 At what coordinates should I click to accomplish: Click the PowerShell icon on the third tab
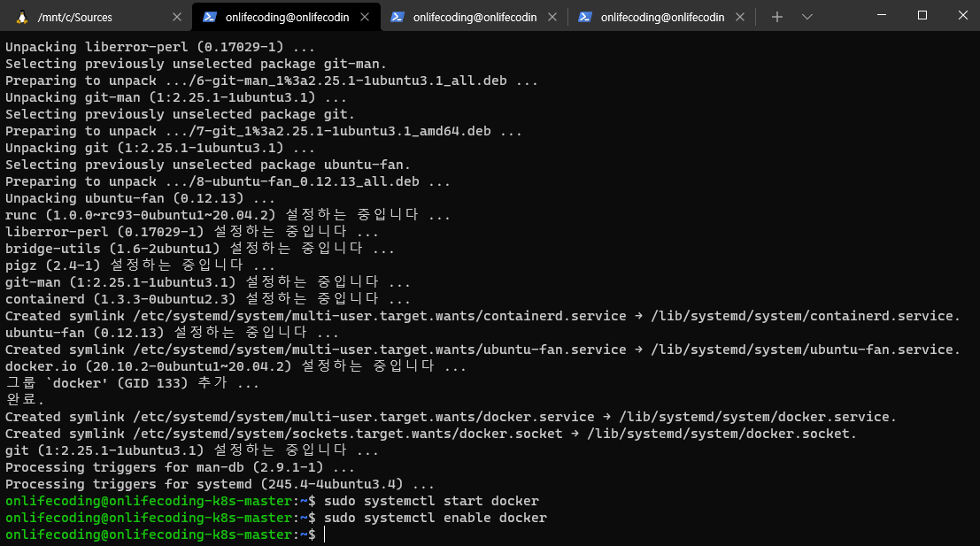coord(397,17)
